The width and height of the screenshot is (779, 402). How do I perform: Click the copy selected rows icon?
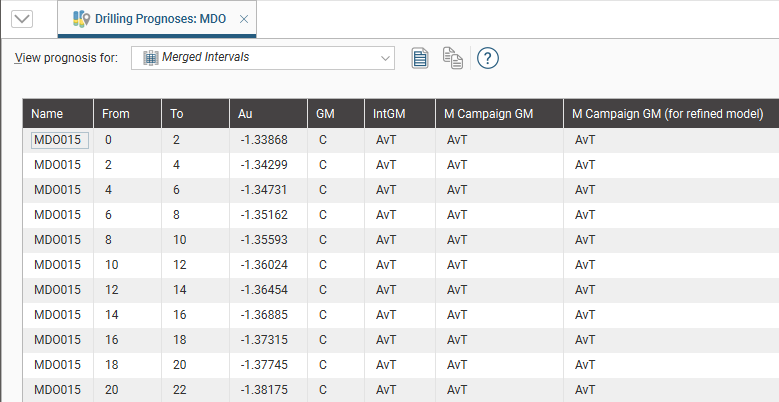453,58
